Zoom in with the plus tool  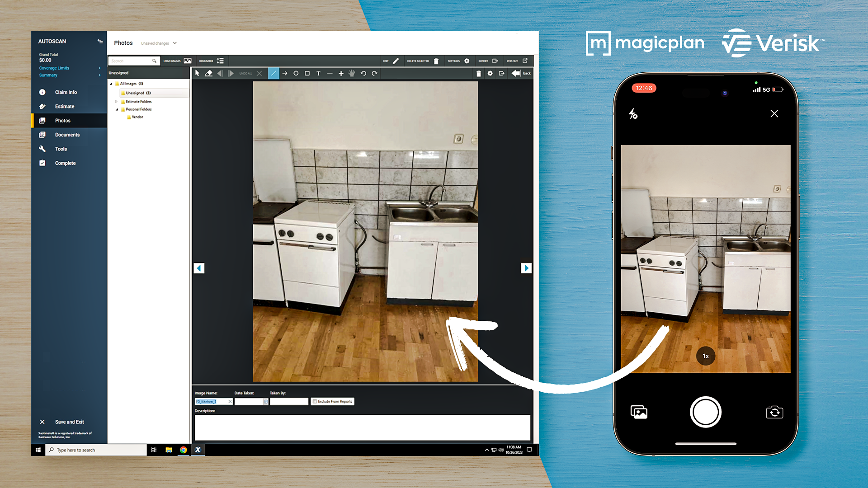(341, 73)
